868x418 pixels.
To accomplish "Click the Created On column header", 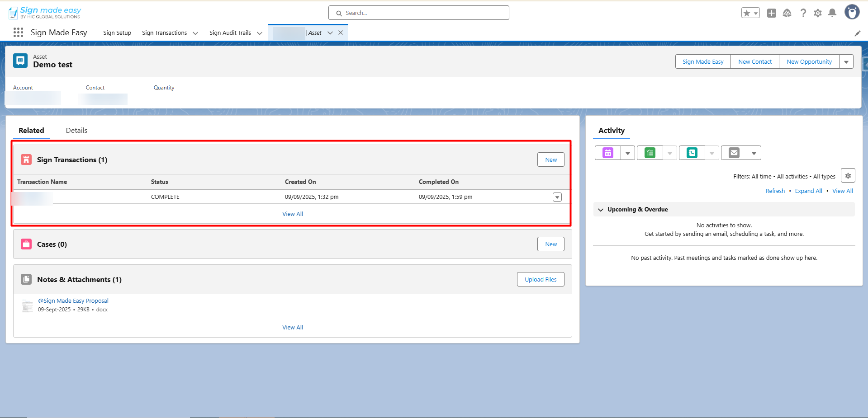I will coord(300,182).
